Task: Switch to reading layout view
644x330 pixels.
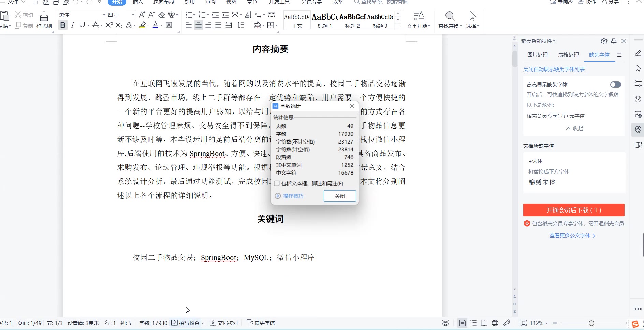Action: (x=484, y=323)
